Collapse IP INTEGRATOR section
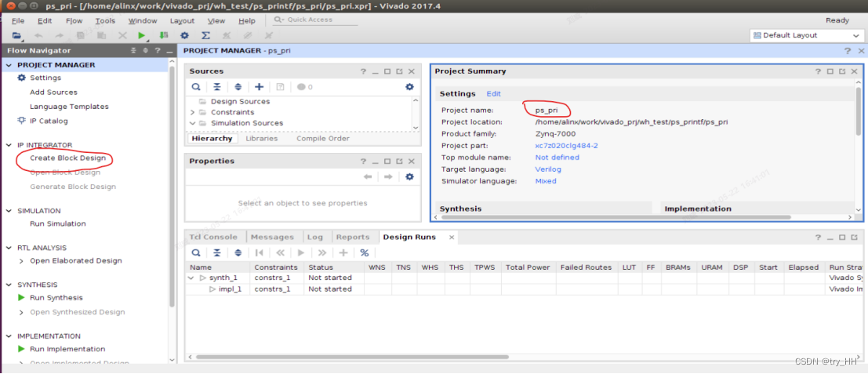Screen dimensions: 868x374 (x=9, y=145)
